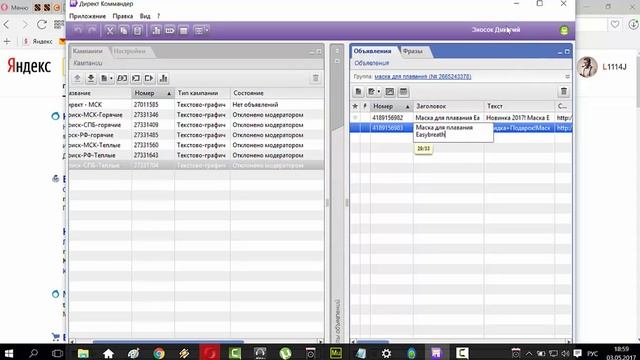
Task: Click the export campaigns arrow-out icon
Action: [149, 78]
